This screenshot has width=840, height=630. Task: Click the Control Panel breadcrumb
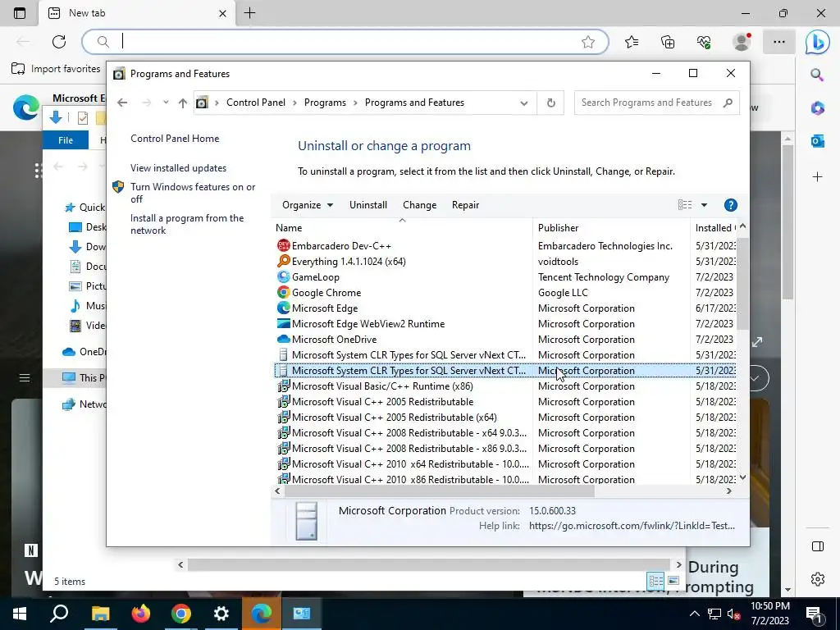point(256,103)
